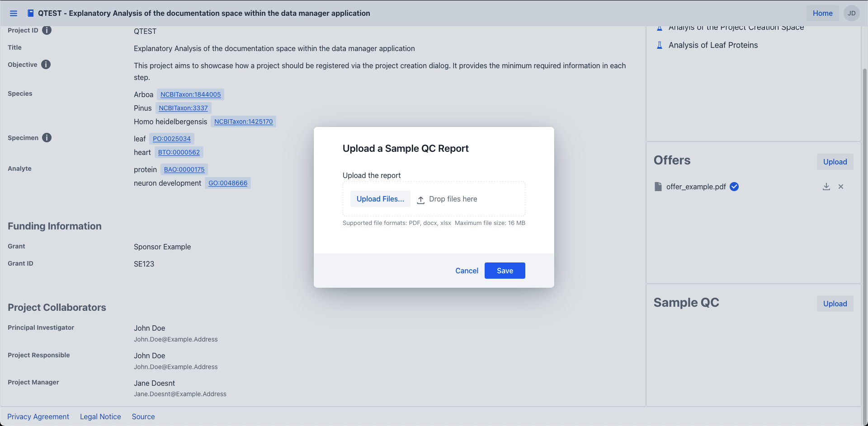Click the document icon of offer_example.pdf
Image resolution: width=868 pixels, height=426 pixels.
pos(658,187)
